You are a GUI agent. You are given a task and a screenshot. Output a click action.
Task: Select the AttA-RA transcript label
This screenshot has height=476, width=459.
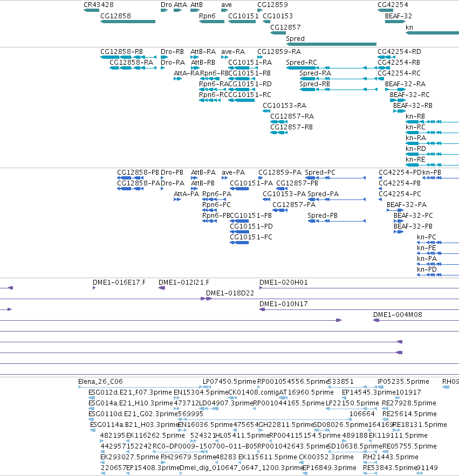click(x=187, y=73)
